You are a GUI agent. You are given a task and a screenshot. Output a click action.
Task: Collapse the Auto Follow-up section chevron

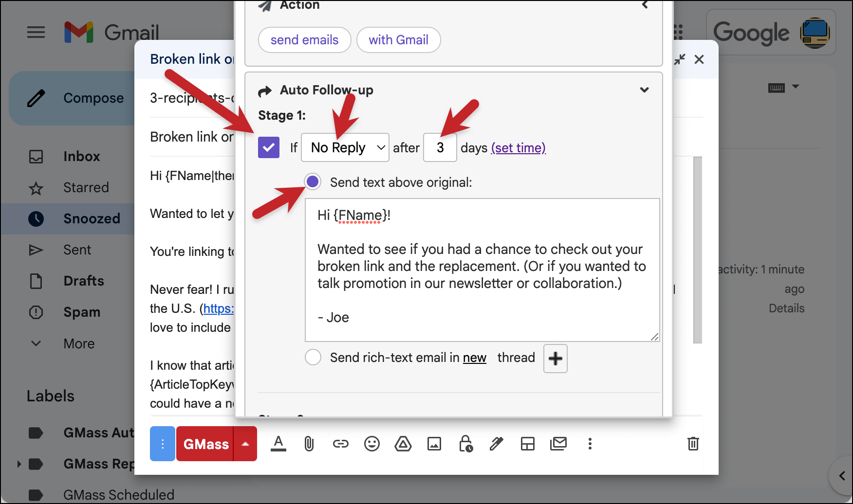644,90
